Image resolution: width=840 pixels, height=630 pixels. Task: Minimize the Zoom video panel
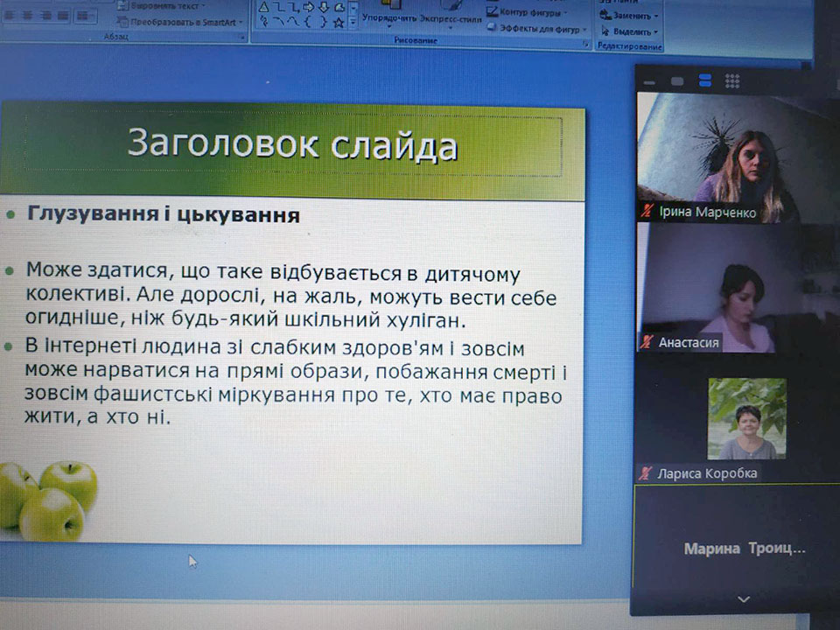click(649, 82)
